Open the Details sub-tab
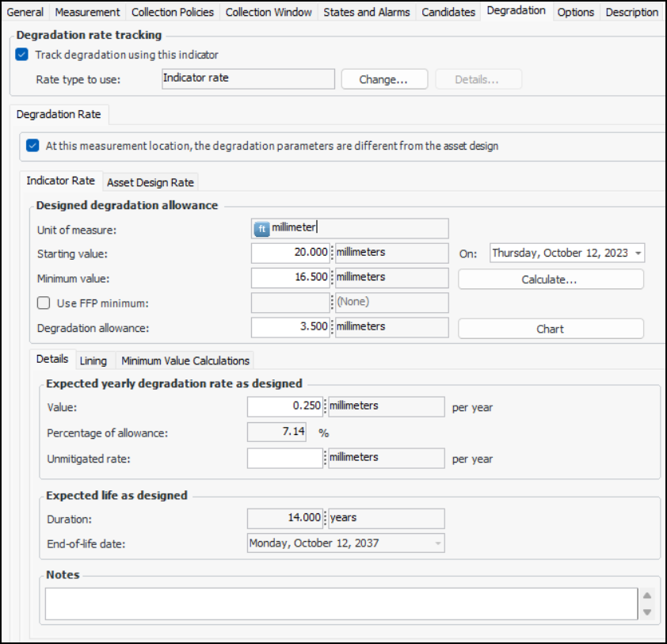The width and height of the screenshot is (667, 644). tap(52, 359)
